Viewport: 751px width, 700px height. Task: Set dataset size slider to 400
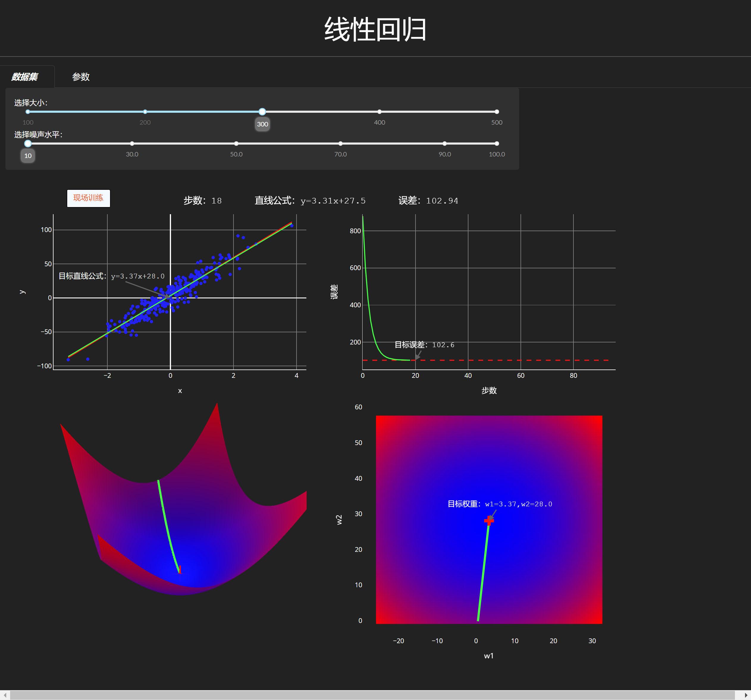coord(379,112)
